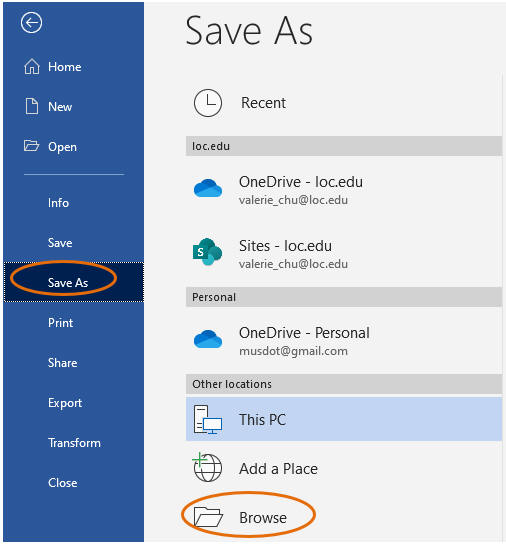Click the Other locations section header
Image resolution: width=506 pixels, height=548 pixels.
coord(344,384)
